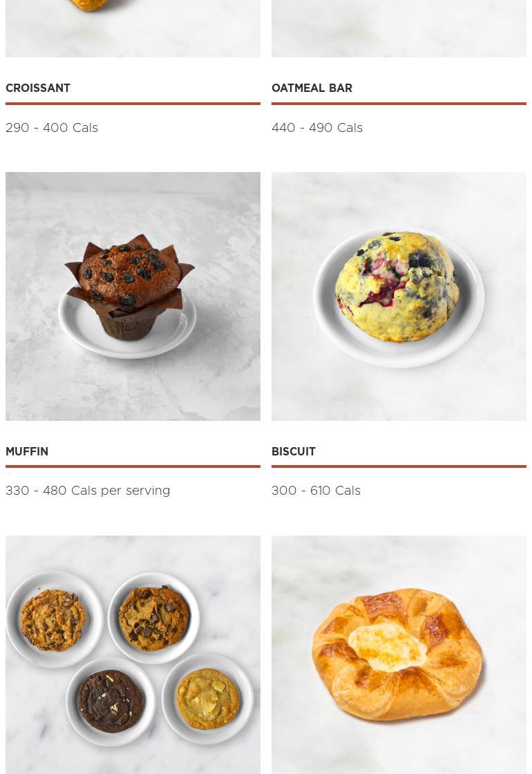
Task: Open the blueberry biscuit product image
Action: click(399, 296)
